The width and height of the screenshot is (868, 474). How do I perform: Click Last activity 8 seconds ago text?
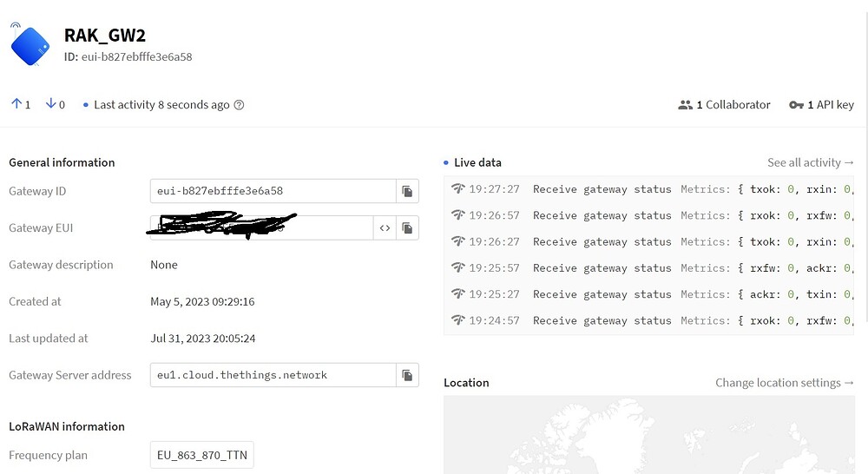[x=161, y=105]
